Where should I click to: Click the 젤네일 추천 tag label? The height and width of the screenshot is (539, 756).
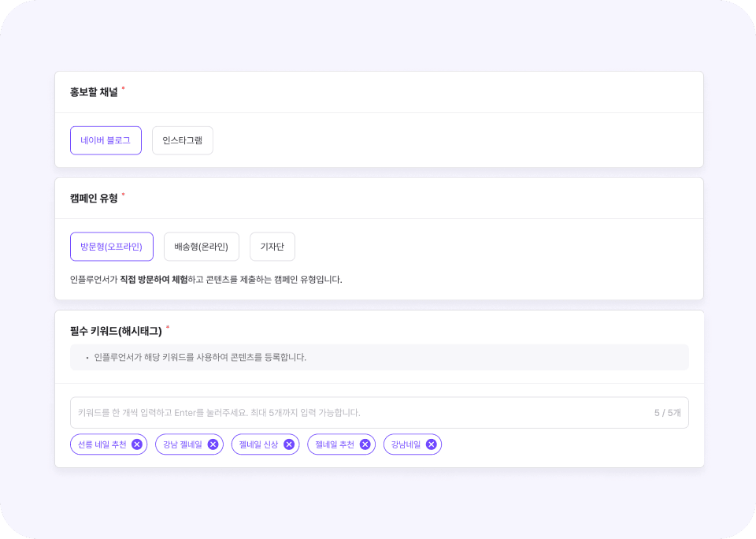pos(335,444)
